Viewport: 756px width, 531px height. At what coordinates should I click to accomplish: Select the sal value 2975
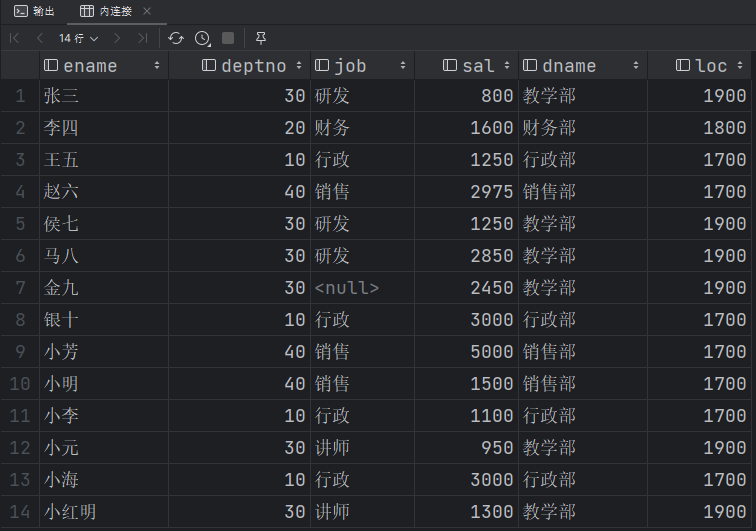click(466, 191)
